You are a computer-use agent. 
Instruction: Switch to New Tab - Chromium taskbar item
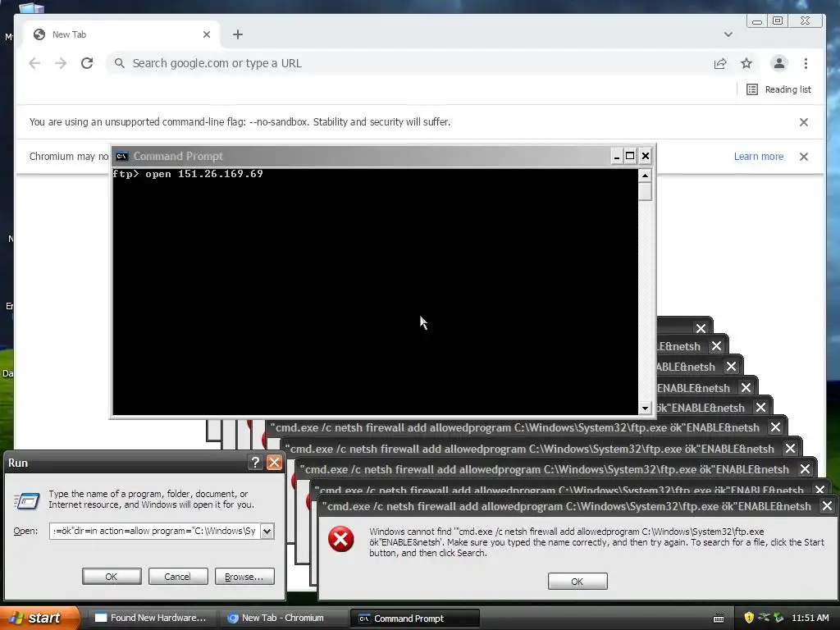pos(283,618)
